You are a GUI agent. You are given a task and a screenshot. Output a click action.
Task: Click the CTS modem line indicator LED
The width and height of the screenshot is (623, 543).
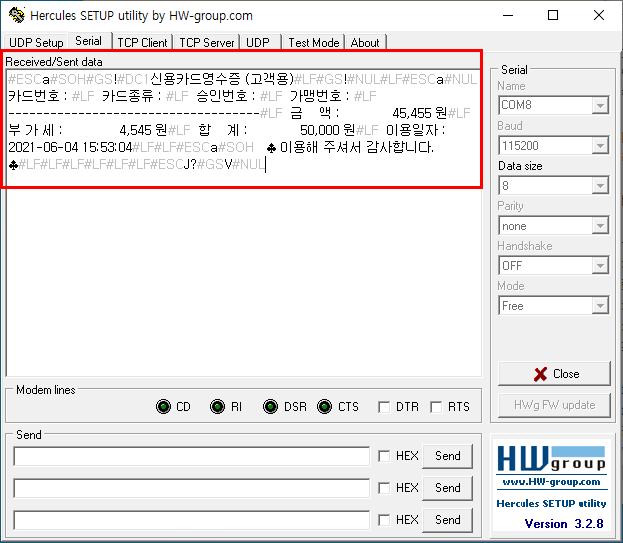pos(325,407)
